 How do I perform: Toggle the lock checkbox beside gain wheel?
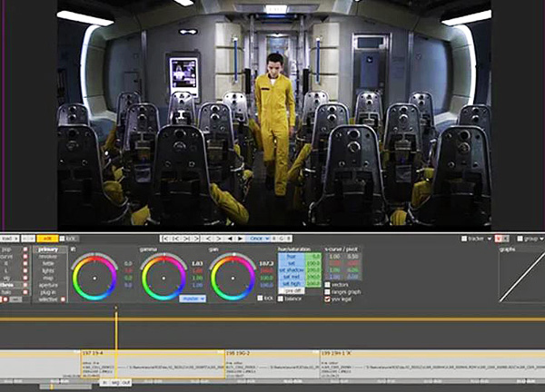[260, 298]
